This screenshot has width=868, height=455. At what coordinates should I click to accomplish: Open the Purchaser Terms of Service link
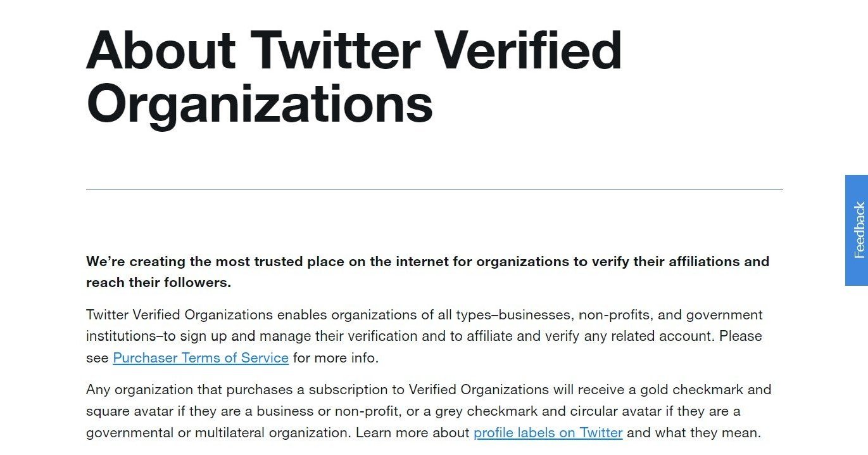coord(201,358)
